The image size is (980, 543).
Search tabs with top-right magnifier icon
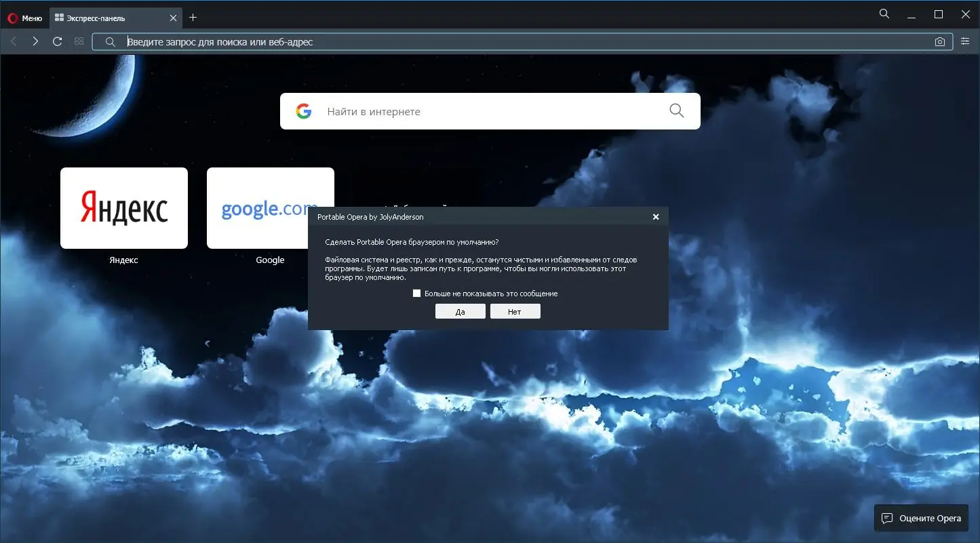pos(884,14)
